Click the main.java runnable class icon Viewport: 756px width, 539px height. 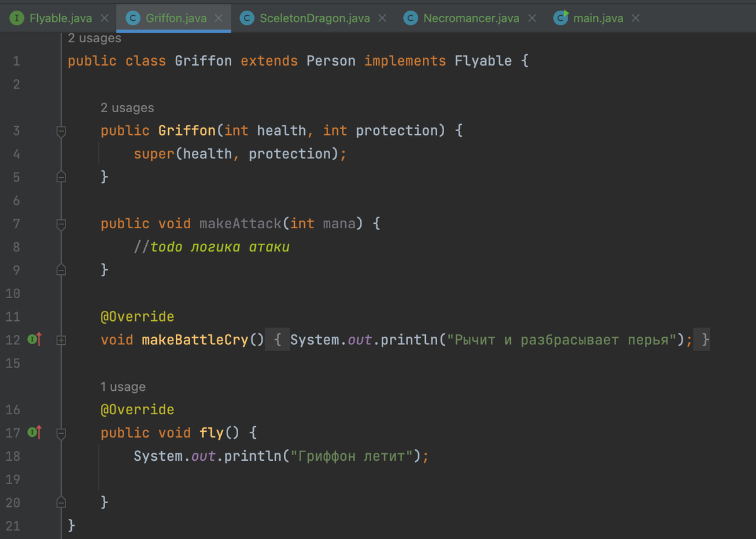click(561, 18)
